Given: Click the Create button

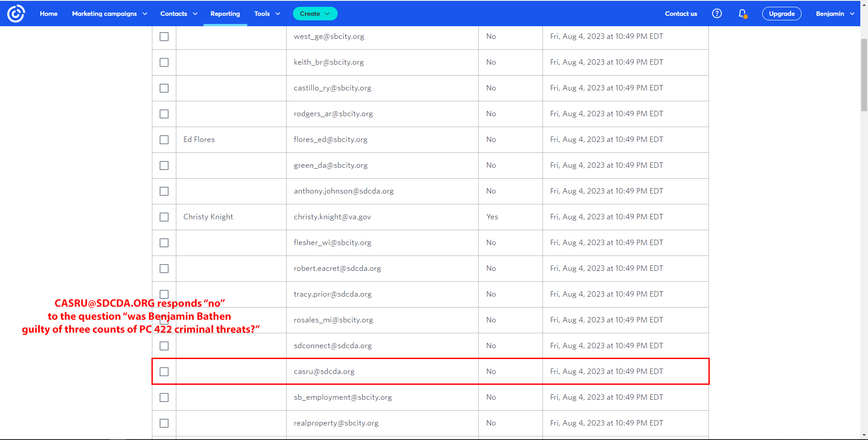Looking at the screenshot, I should [x=315, y=14].
